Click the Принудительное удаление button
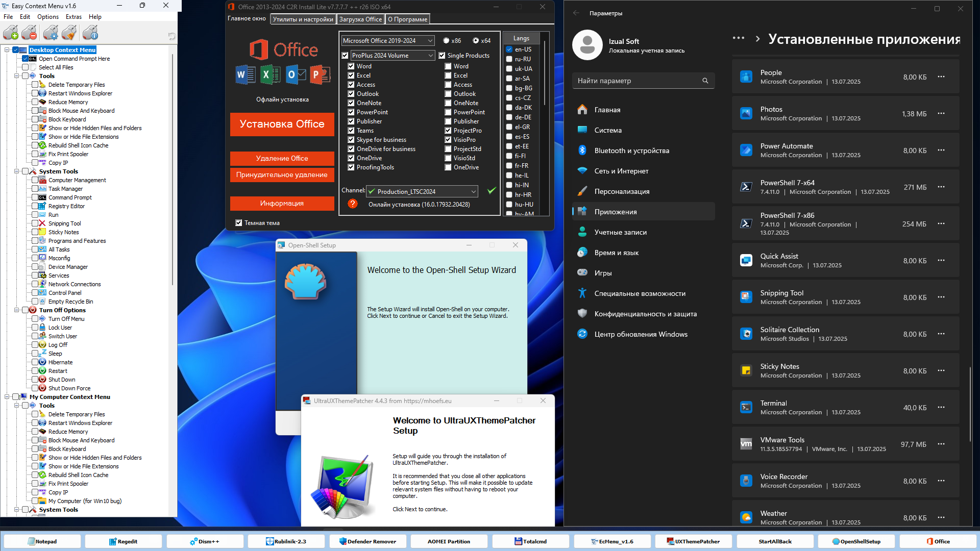980x551 pixels. coord(282,175)
